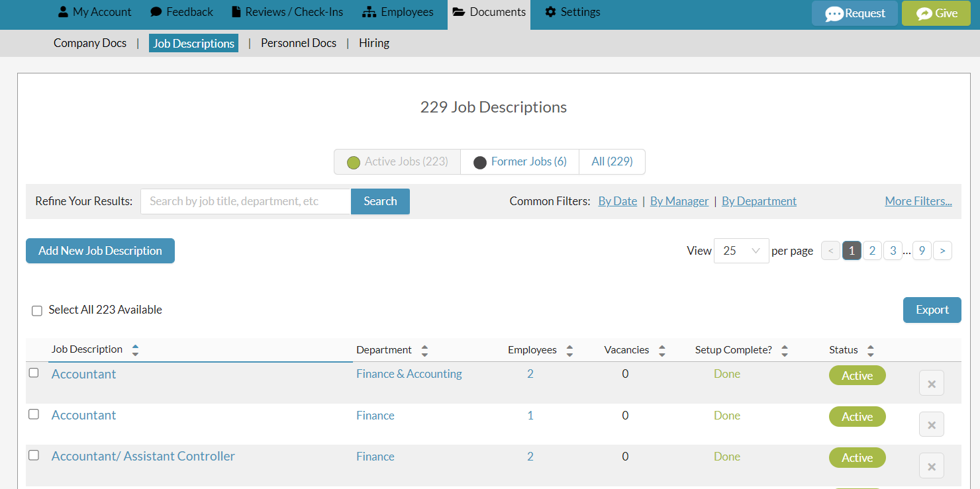Filter results By Manager
Screen dimensions: 980x489
[679, 201]
